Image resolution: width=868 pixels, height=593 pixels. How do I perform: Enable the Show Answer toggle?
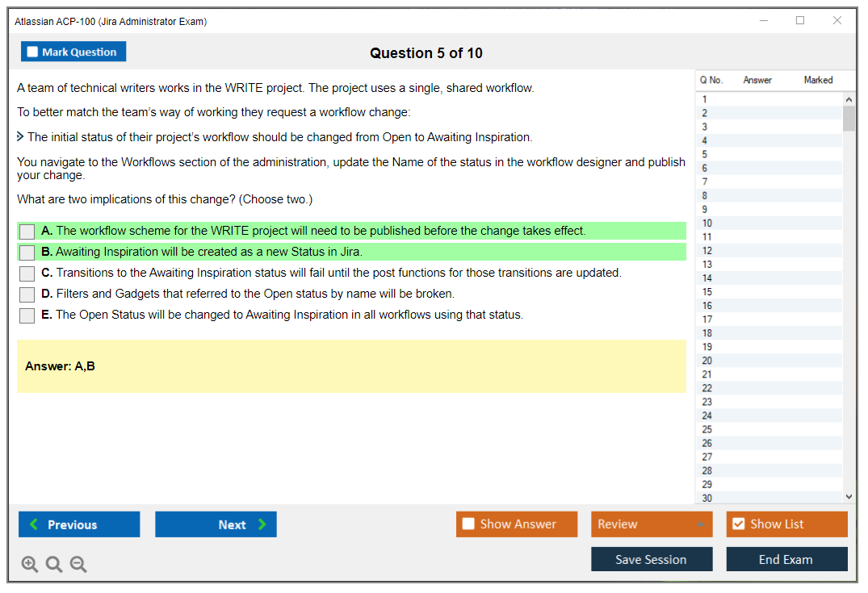pos(469,524)
